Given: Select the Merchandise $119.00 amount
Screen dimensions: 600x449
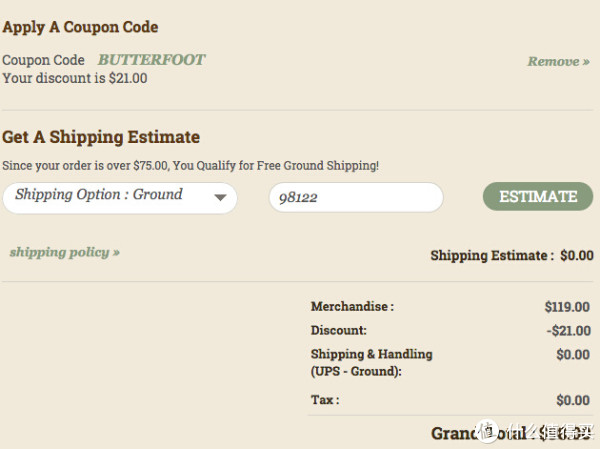Looking at the screenshot, I should coord(567,307).
